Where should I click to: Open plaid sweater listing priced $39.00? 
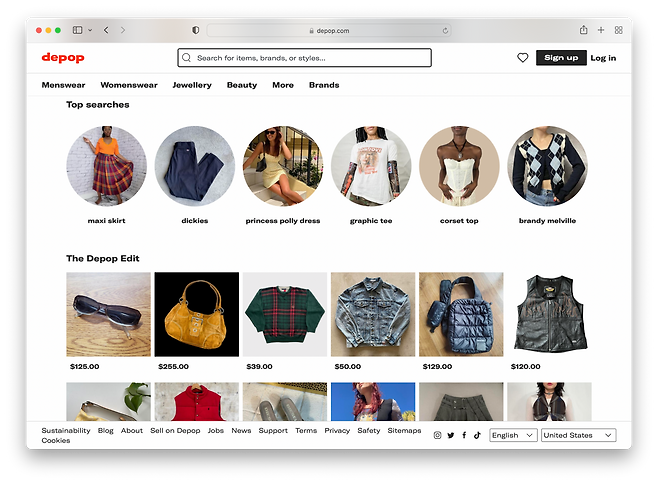click(x=285, y=314)
